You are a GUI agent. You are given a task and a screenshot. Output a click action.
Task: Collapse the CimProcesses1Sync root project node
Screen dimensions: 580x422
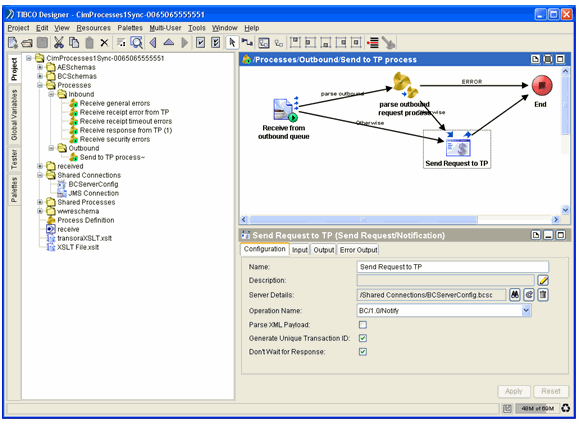(x=29, y=58)
